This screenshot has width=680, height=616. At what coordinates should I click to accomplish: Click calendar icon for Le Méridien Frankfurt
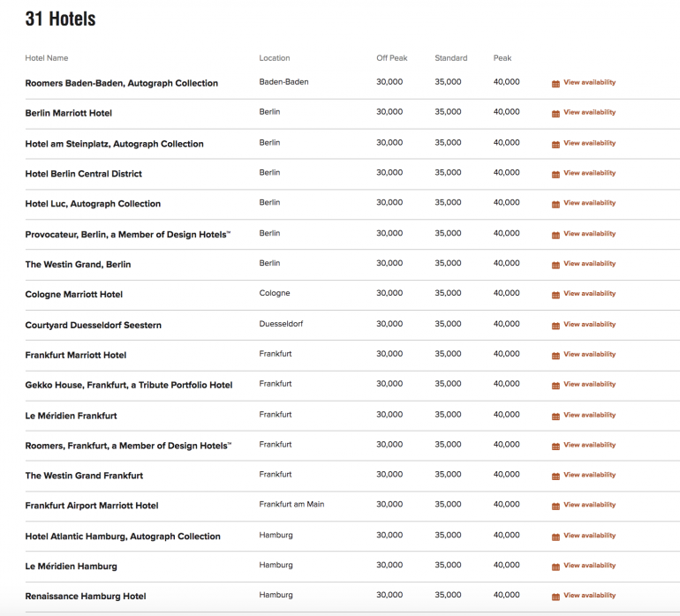(x=555, y=416)
